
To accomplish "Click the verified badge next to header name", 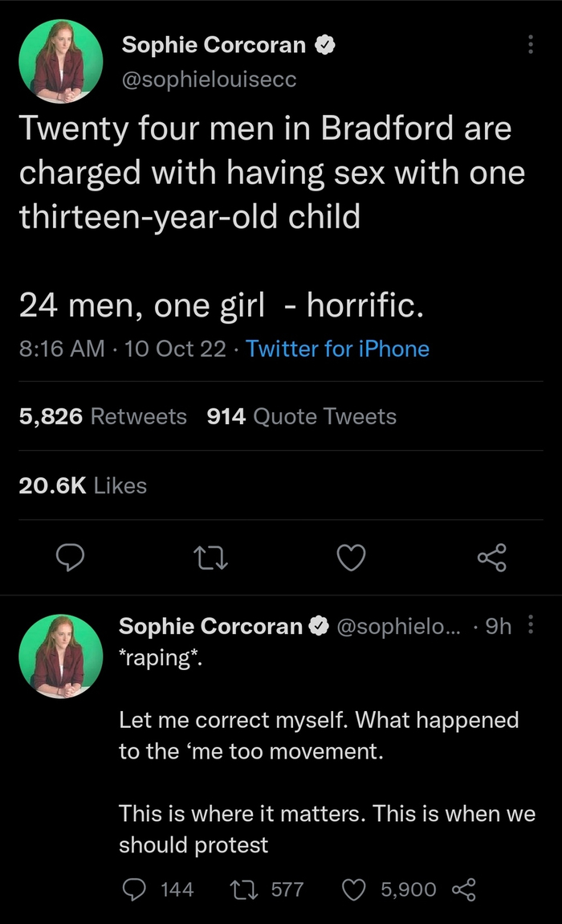I will (x=324, y=46).
